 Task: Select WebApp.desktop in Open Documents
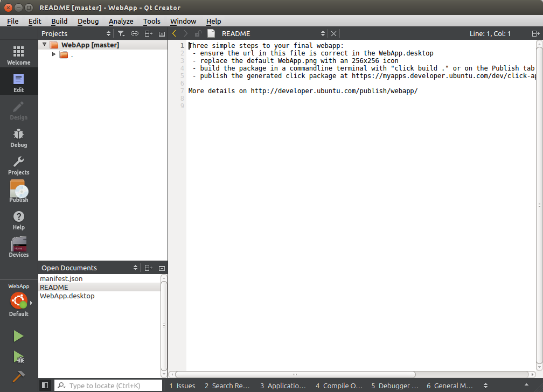click(99, 296)
